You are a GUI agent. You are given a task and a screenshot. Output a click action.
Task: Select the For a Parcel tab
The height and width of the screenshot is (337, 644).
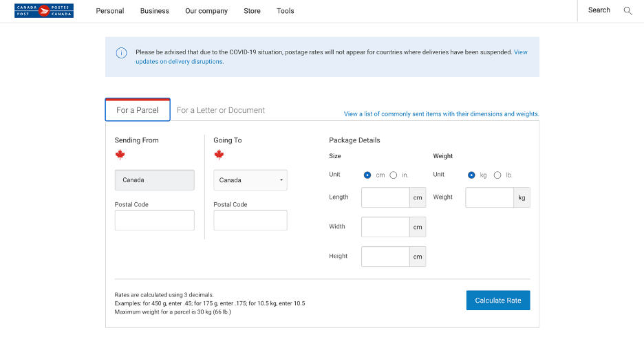click(x=138, y=110)
